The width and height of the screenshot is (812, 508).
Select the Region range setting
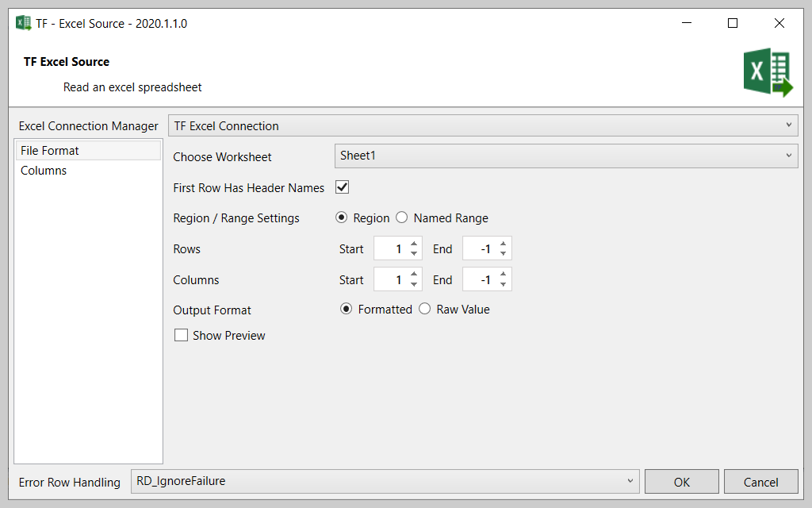pos(342,217)
